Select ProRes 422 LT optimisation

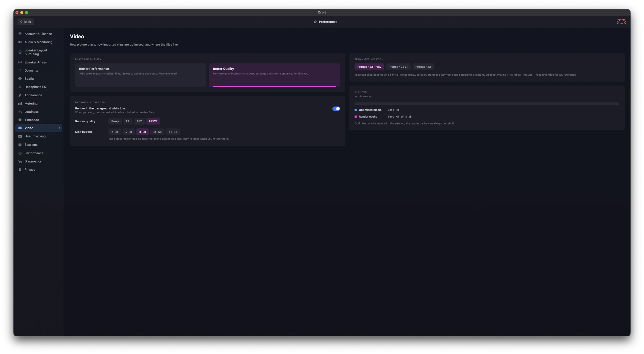coord(398,67)
